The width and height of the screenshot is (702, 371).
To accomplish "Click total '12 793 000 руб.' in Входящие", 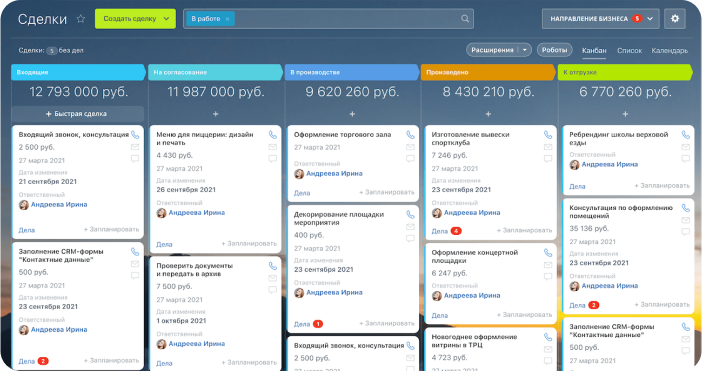I will [79, 92].
